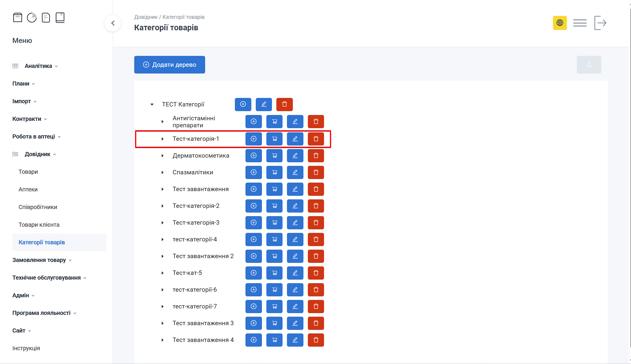Go to Співробітники in sidebar

38,207
